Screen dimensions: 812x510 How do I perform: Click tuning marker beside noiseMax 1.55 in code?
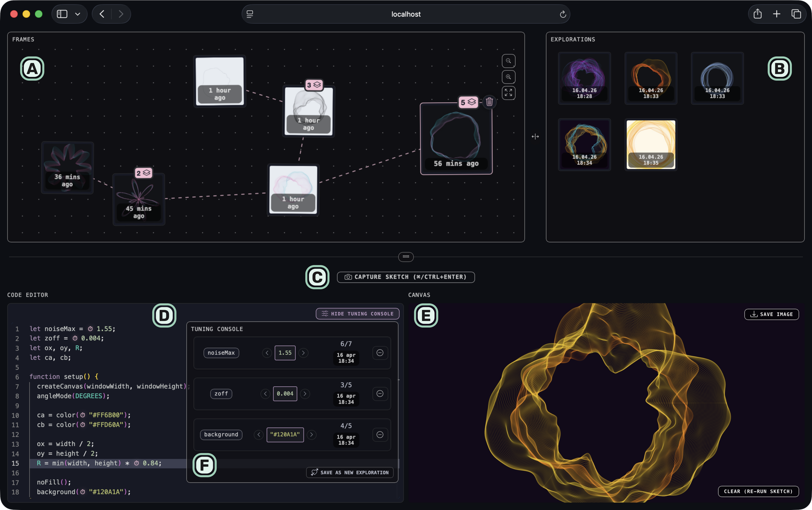point(90,329)
